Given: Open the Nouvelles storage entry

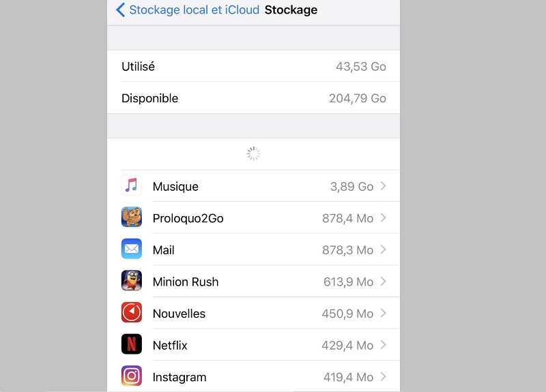Looking at the screenshot, I should (253, 314).
